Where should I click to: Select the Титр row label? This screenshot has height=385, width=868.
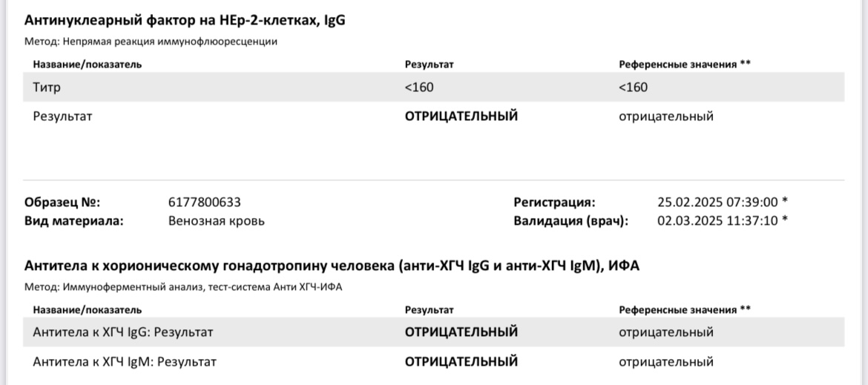46,88
